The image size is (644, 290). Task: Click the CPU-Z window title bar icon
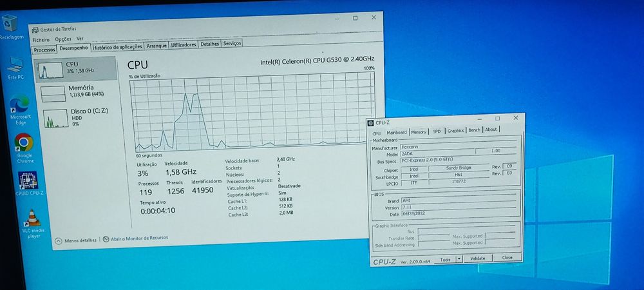click(370, 122)
